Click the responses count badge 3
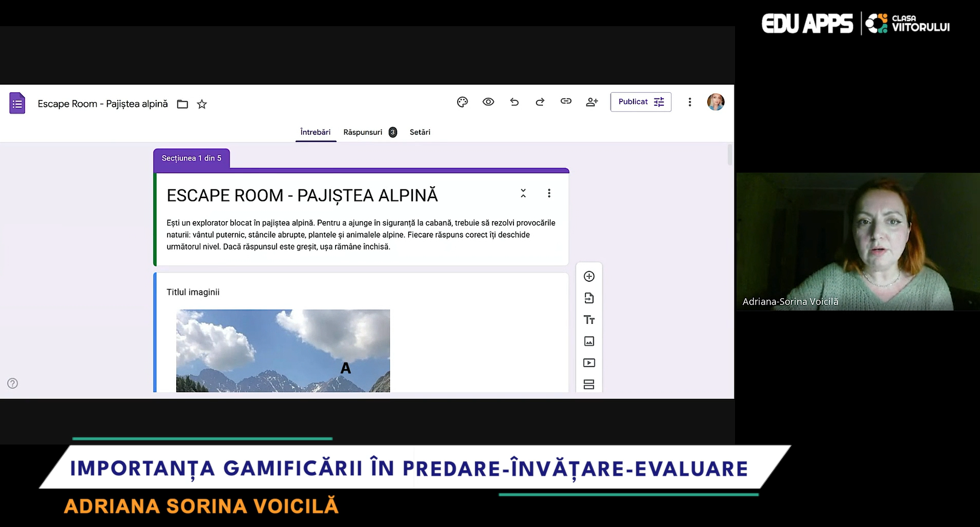The width and height of the screenshot is (980, 527). pos(393,132)
